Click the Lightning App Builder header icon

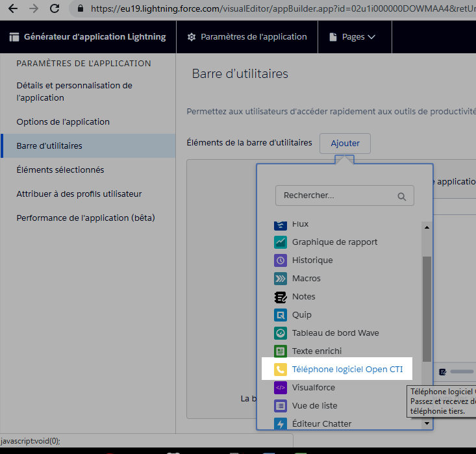14,37
